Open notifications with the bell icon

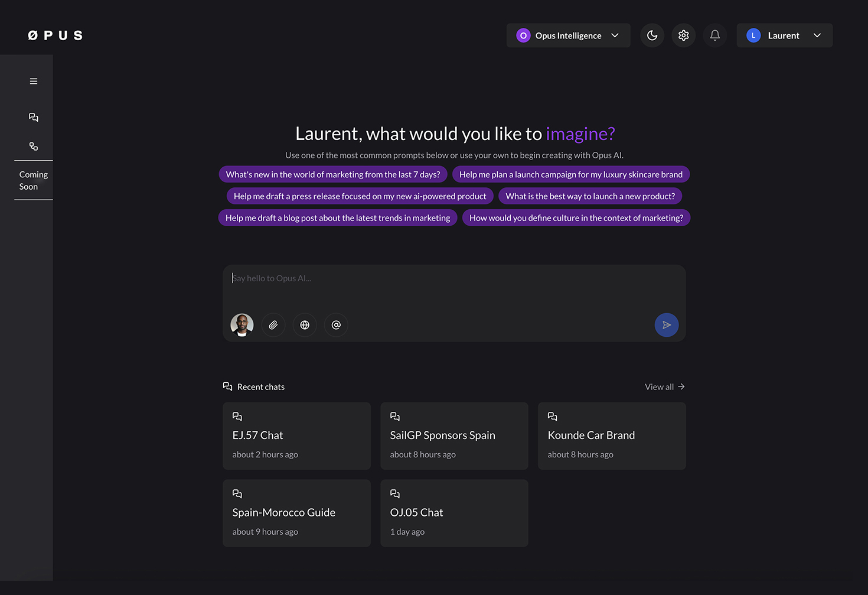pyautogui.click(x=715, y=35)
